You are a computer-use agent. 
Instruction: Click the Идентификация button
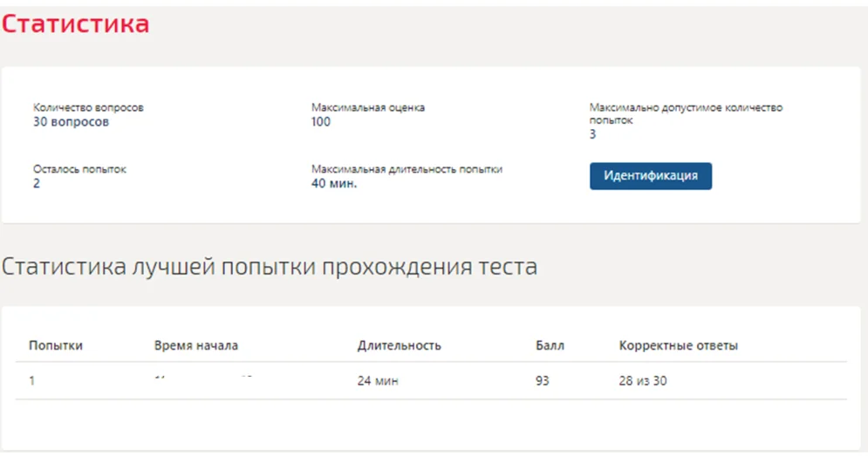click(x=651, y=176)
